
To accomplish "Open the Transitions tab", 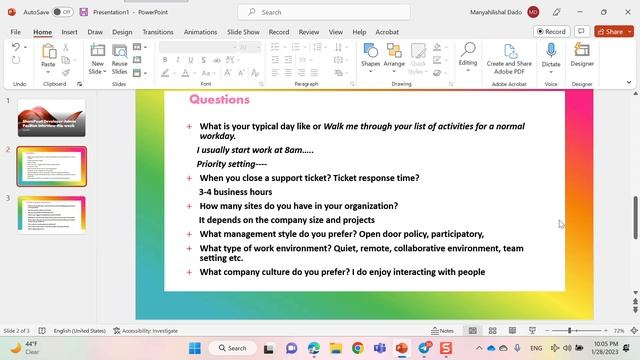I will pos(158,32).
